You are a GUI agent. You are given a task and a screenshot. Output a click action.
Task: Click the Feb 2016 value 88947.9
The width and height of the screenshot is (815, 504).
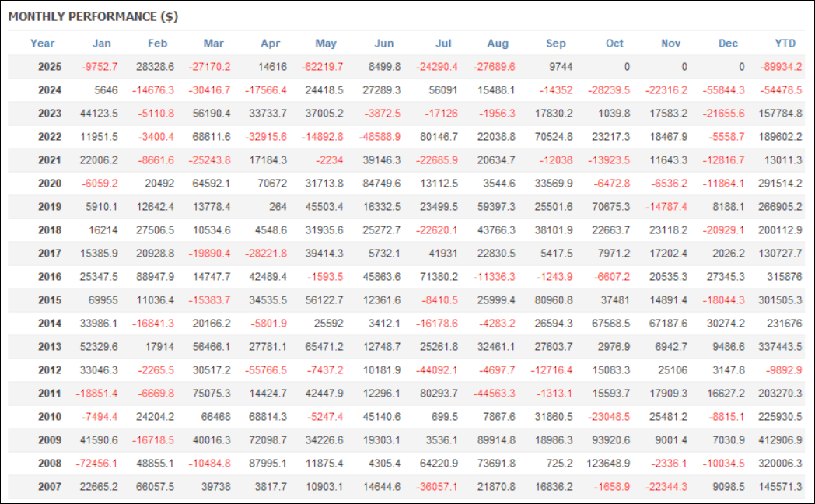[153, 277]
